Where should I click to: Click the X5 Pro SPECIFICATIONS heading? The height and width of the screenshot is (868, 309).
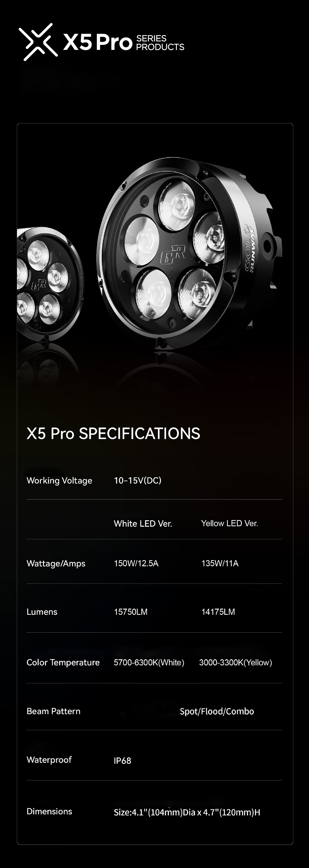pos(113,433)
